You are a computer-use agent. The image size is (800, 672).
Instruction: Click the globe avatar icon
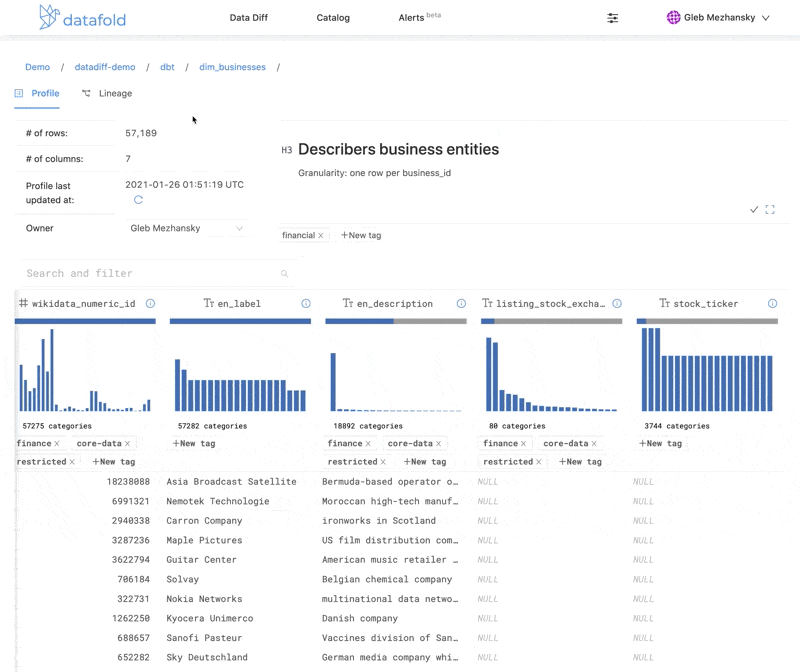[673, 17]
